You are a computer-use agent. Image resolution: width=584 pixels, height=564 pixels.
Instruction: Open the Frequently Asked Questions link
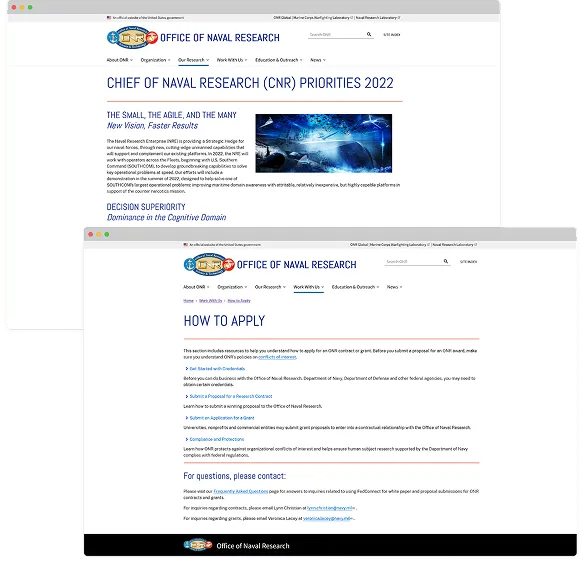click(241, 491)
